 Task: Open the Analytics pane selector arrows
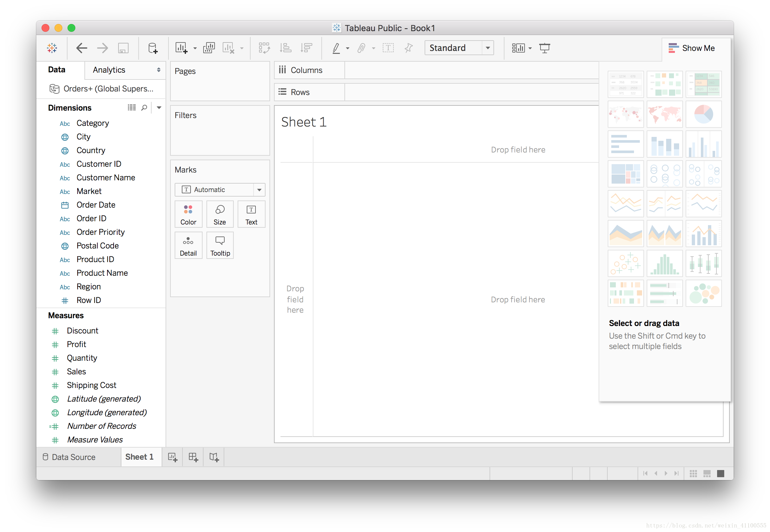point(159,70)
